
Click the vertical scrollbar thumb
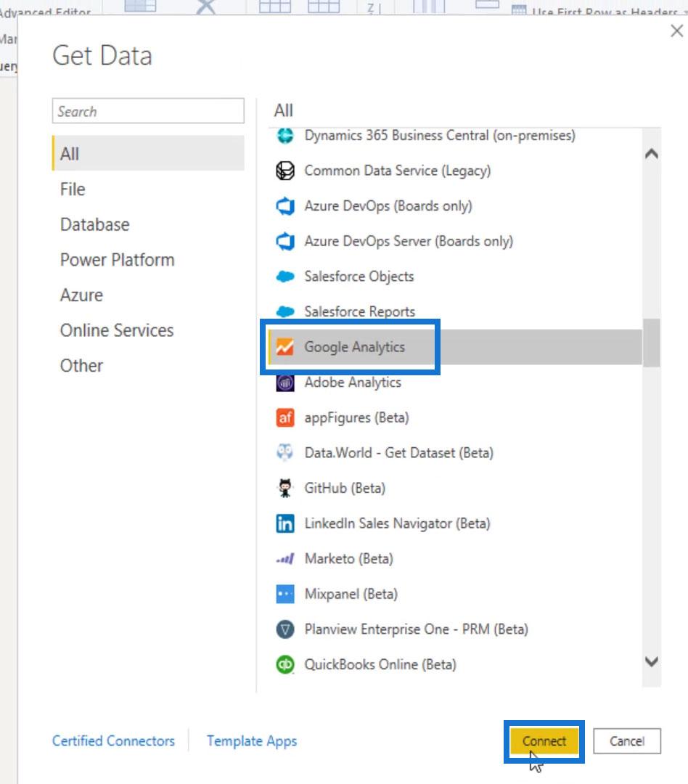click(x=651, y=343)
